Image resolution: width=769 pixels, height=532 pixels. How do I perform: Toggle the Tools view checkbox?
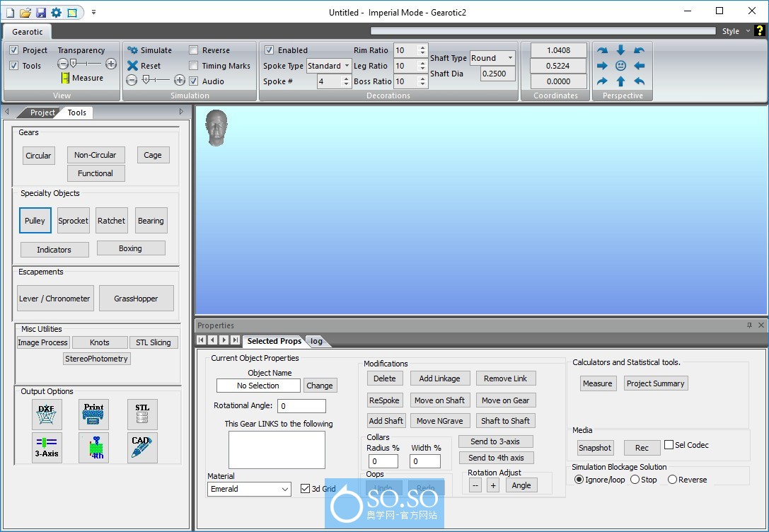[13, 66]
